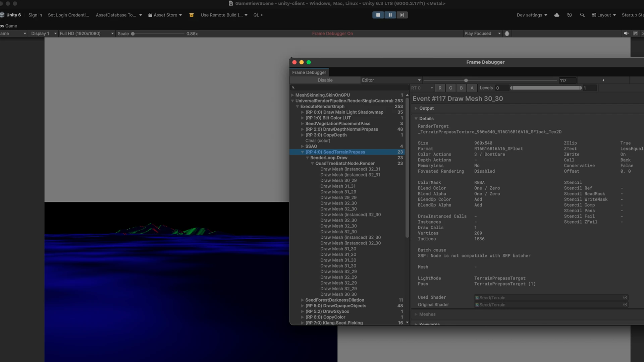Click the Frame Debugger search field
The width and height of the screenshot is (644, 362).
coord(349,88)
